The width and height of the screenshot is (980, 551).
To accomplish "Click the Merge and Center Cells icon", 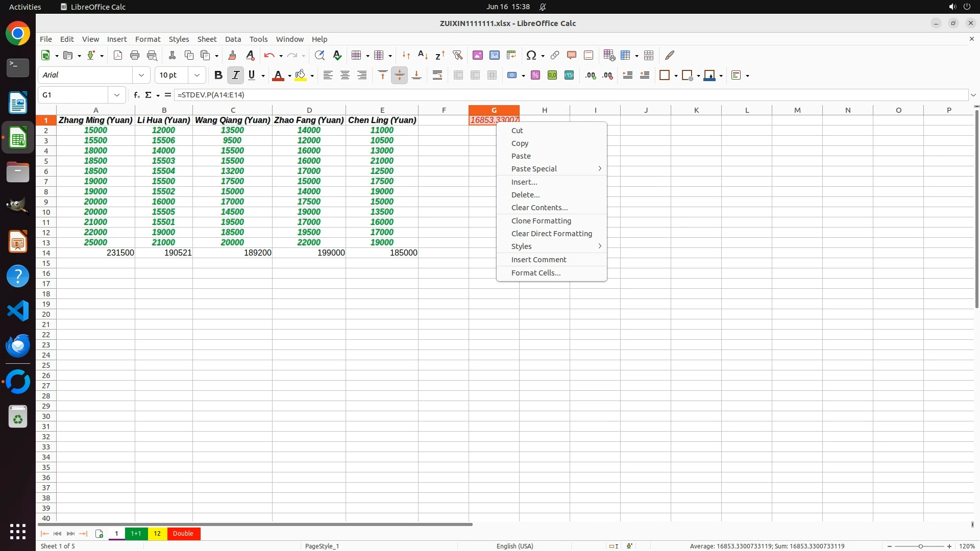I will (458, 76).
